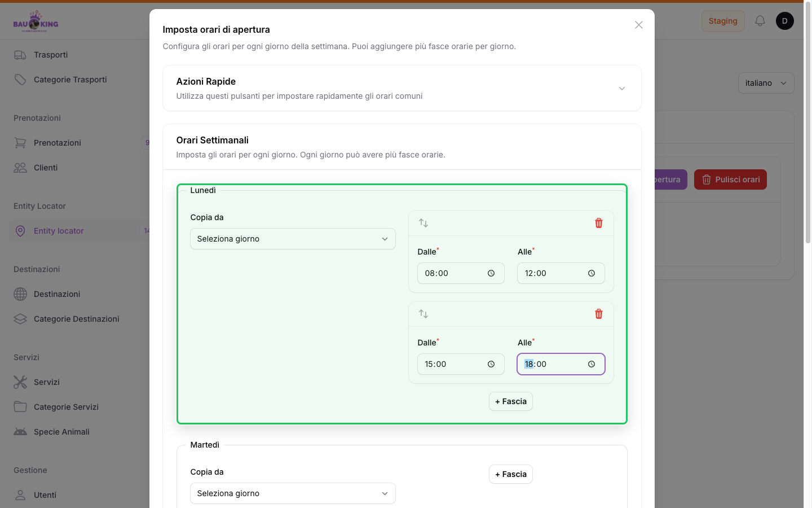Screen dimensions: 812x508
Task: Open time picker clock for 12:00 field
Action: click(592, 273)
